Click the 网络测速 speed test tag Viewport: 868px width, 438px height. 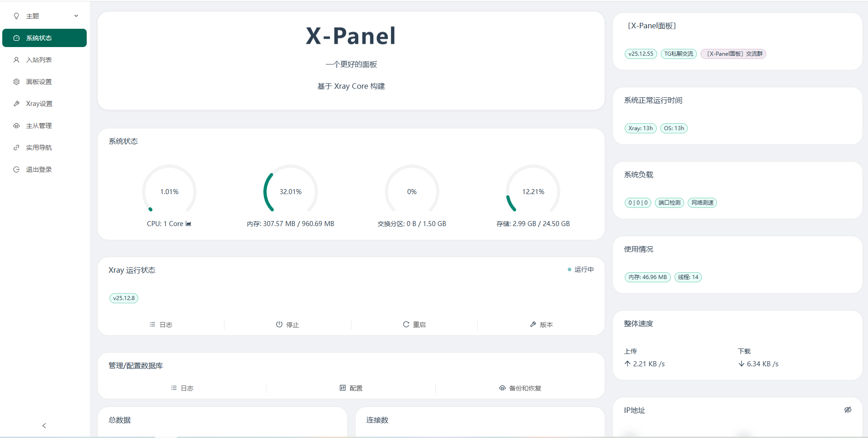click(702, 203)
